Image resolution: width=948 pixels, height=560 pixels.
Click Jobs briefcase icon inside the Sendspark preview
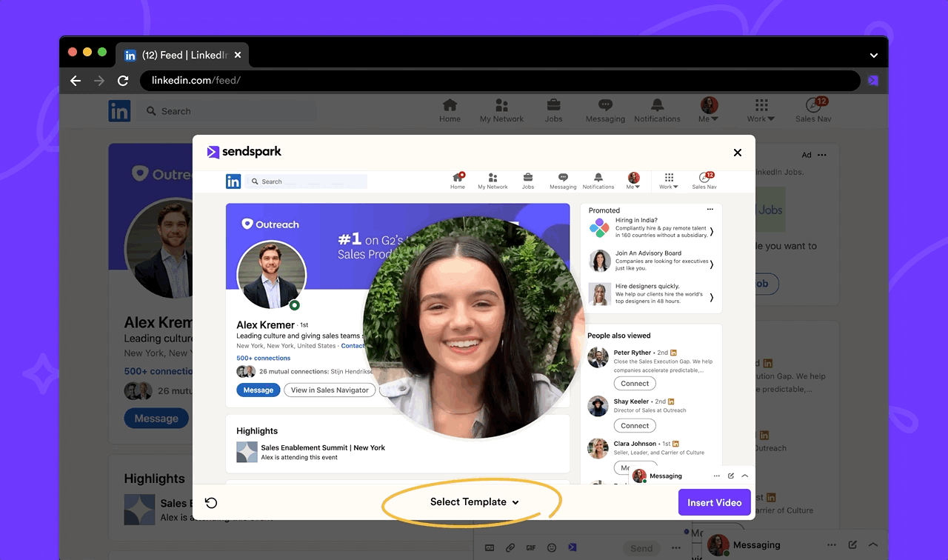528,181
